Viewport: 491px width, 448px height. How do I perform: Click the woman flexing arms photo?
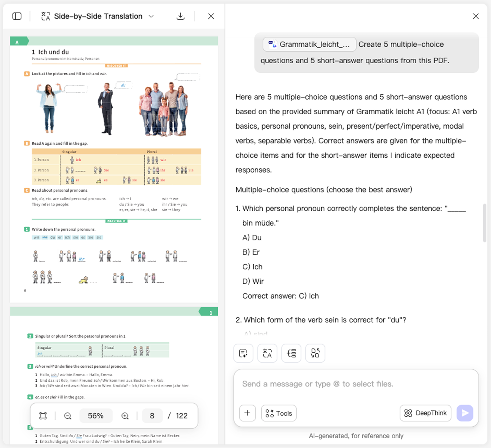click(49, 108)
